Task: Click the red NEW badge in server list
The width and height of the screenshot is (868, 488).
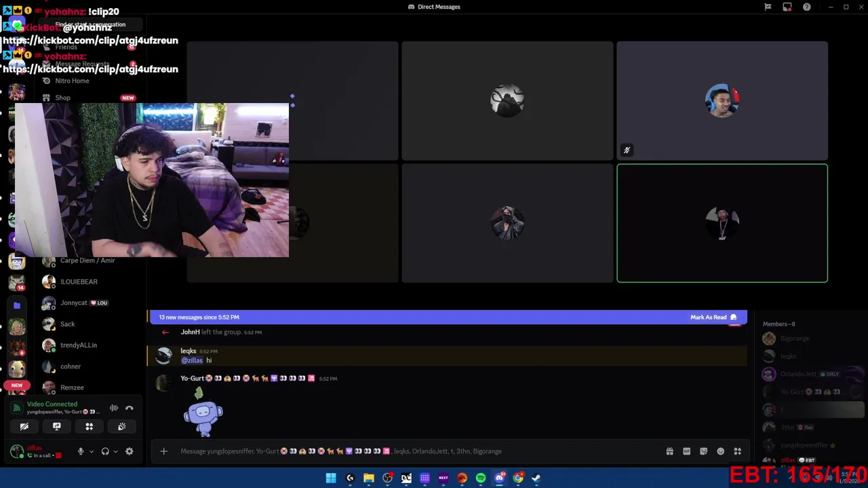Action: click(x=17, y=386)
